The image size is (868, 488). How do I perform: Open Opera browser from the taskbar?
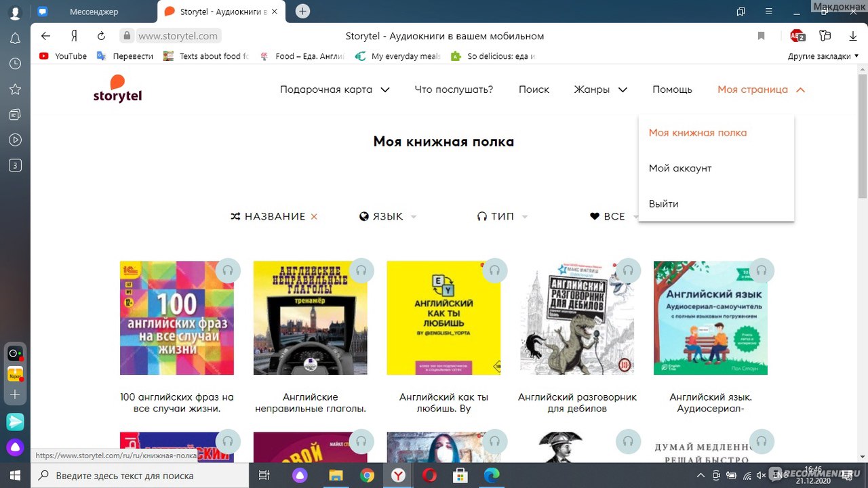[429, 475]
